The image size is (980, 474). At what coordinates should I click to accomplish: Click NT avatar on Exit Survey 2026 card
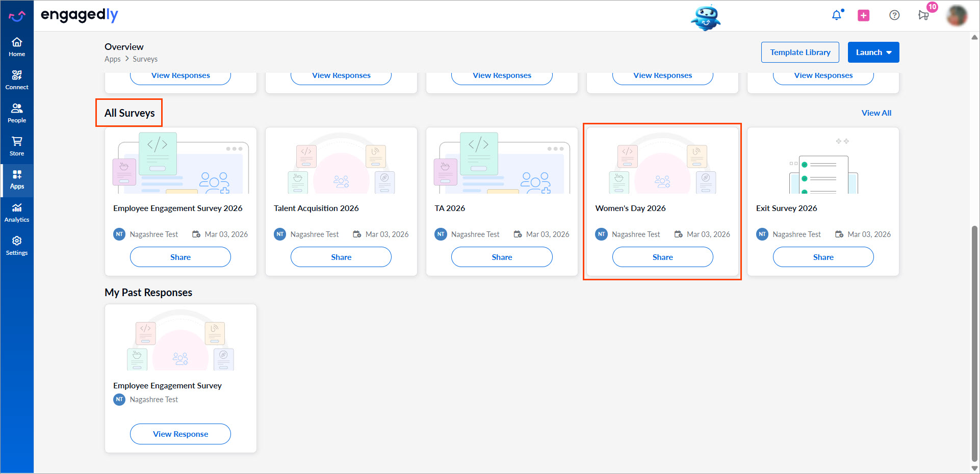(762, 234)
